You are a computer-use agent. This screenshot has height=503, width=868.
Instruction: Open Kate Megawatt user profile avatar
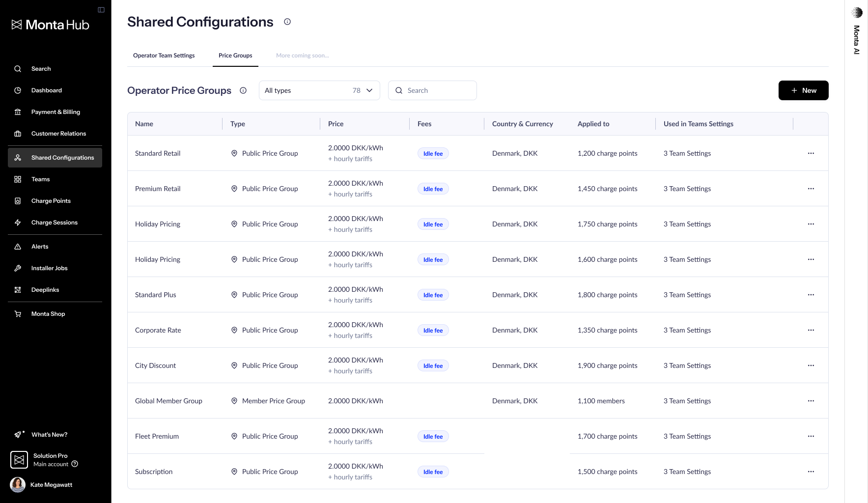[18, 485]
